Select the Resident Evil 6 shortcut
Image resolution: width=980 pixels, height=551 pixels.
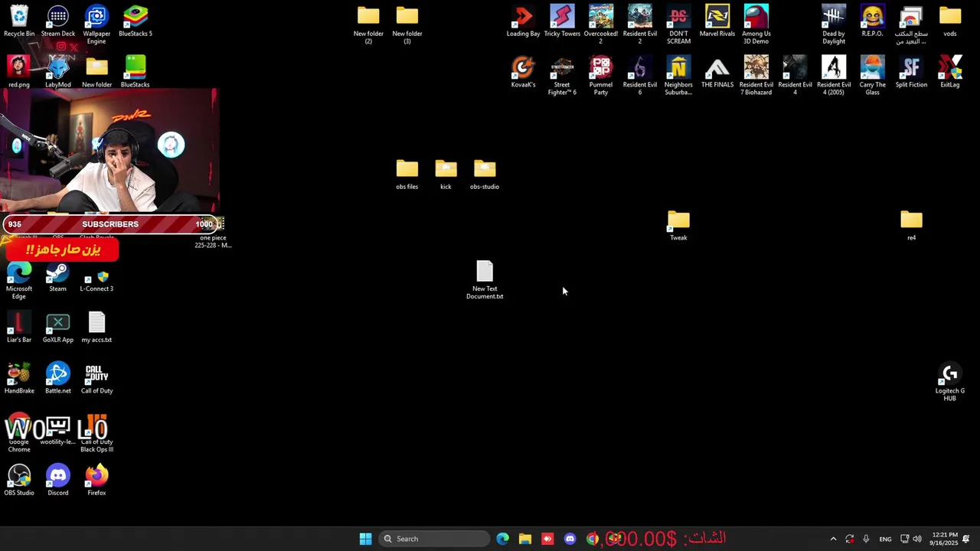(640, 75)
